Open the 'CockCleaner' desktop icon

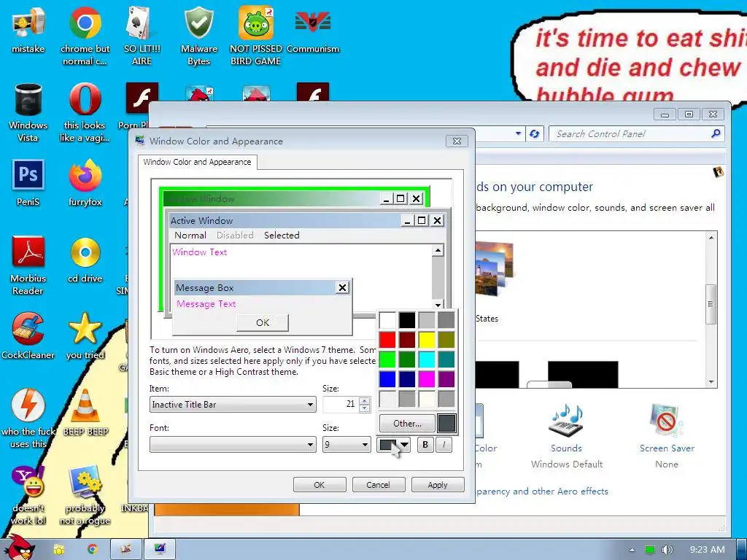[x=28, y=336]
